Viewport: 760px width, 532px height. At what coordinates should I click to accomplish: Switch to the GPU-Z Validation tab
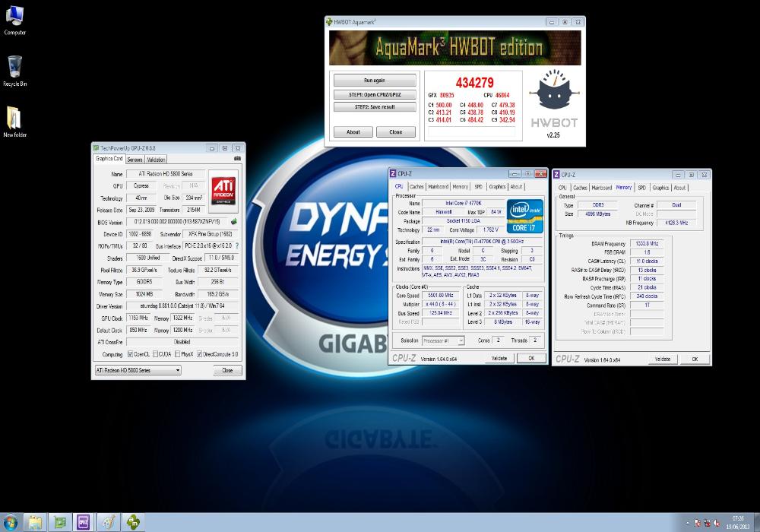(x=156, y=160)
